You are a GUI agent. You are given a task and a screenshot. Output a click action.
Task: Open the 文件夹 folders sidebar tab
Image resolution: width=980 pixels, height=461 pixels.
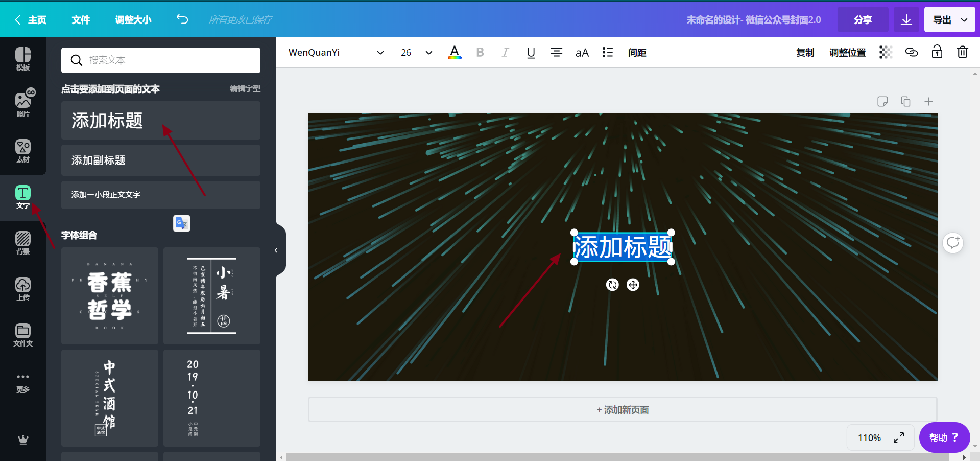[x=23, y=335]
